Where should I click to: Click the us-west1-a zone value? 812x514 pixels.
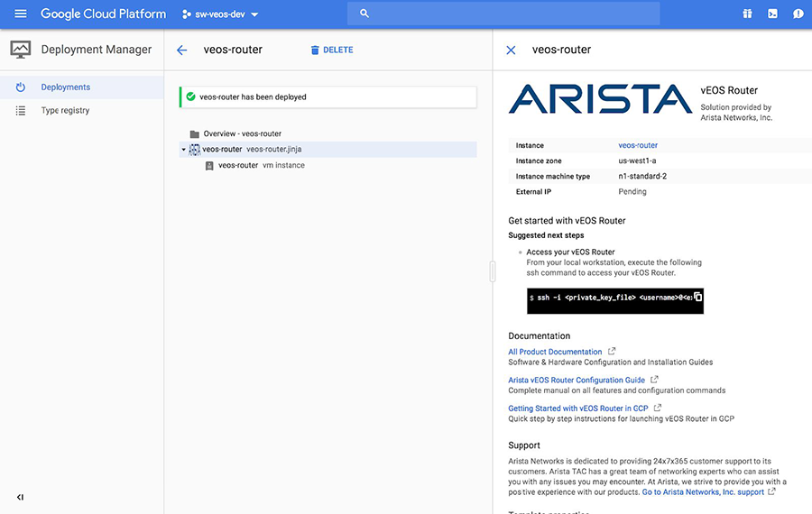click(x=637, y=161)
